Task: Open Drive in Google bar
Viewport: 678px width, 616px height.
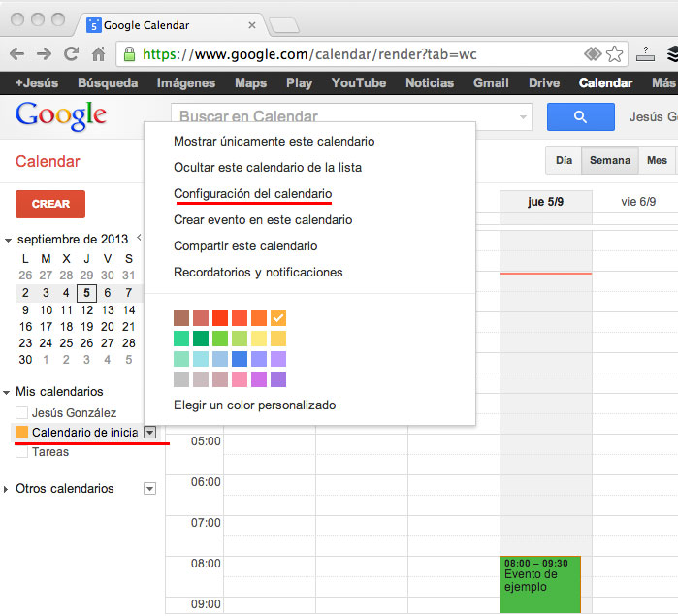Action: (x=544, y=83)
